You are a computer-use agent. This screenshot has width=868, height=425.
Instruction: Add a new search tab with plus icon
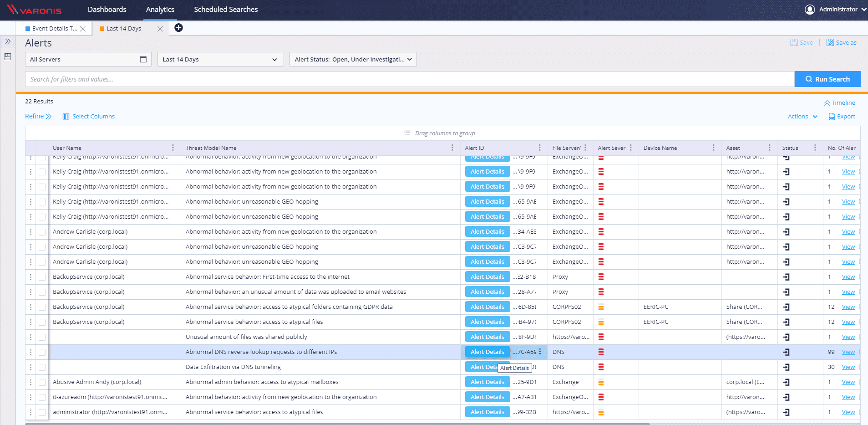point(179,28)
